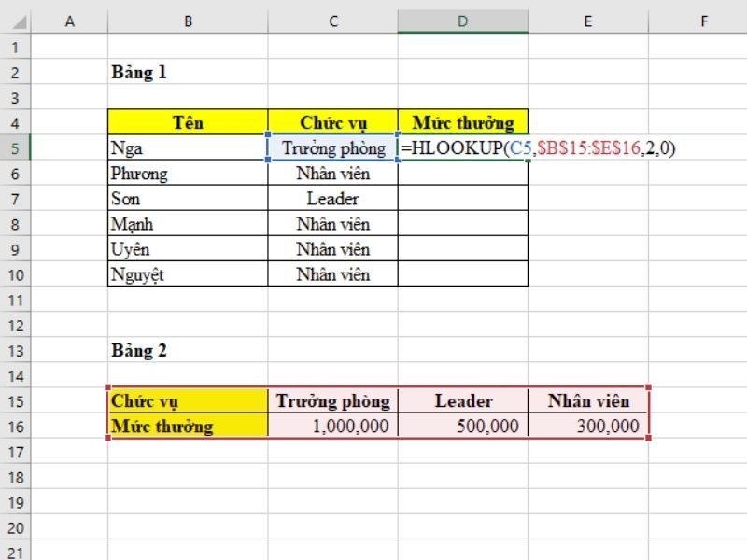Select row 5 header
Screen dimensions: 747x560
pos(16,147)
